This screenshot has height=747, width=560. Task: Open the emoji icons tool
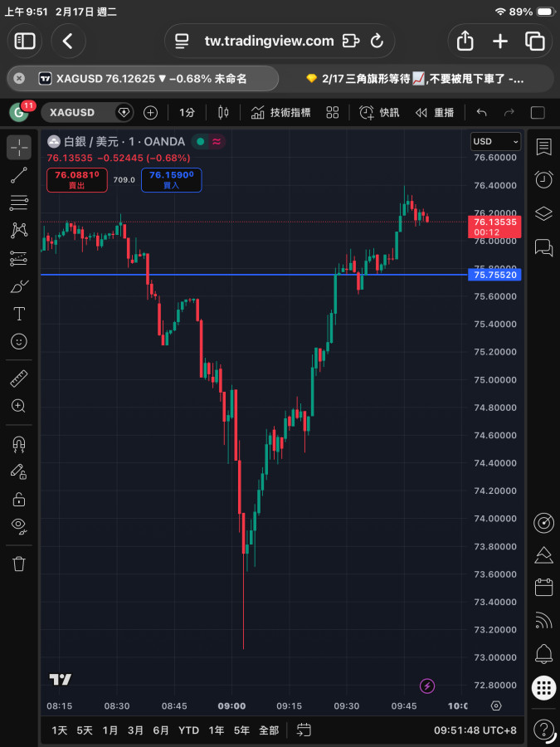point(19,342)
